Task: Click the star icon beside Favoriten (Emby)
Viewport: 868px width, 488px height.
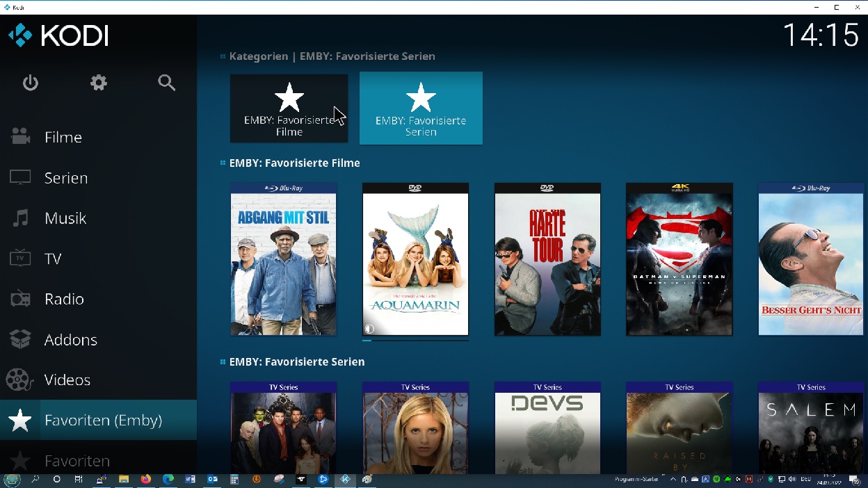Action: [x=20, y=420]
